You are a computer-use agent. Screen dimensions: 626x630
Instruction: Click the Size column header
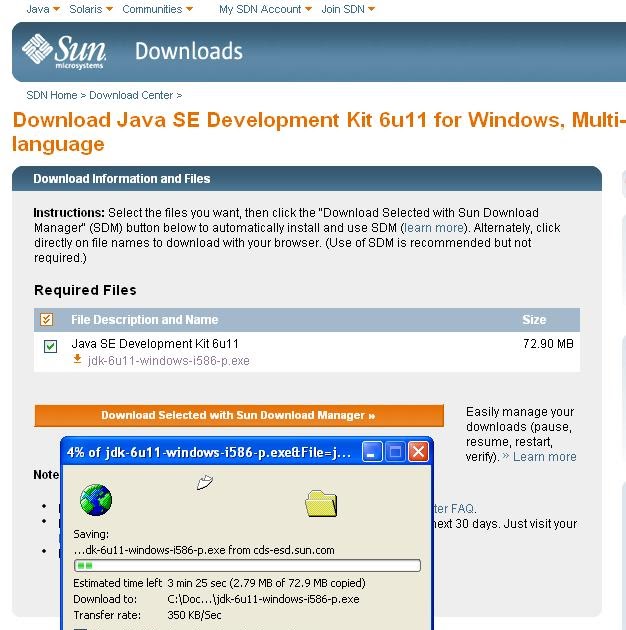click(x=534, y=320)
